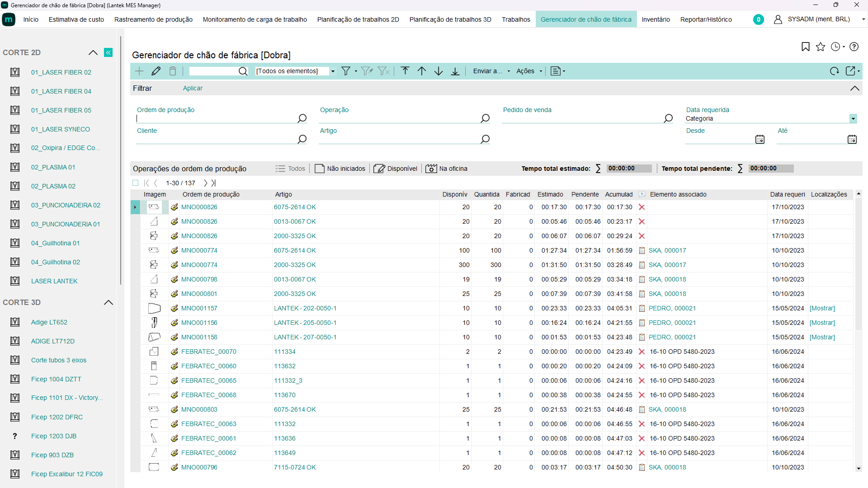868x488 pixels.
Task: Select the Ficep 1203 DJB item
Action: [54, 436]
